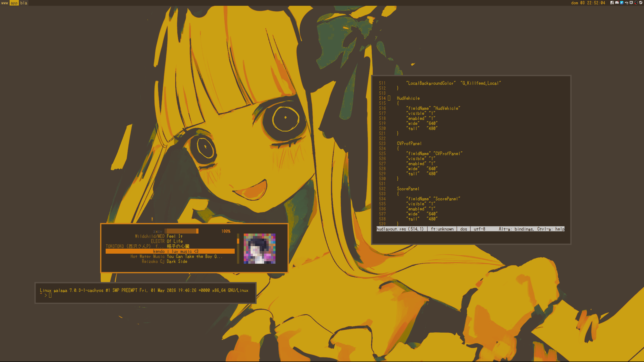The image size is (644, 362).
Task: Click "LocalBackgroundColor" key on editor line 511
Action: 431,83
